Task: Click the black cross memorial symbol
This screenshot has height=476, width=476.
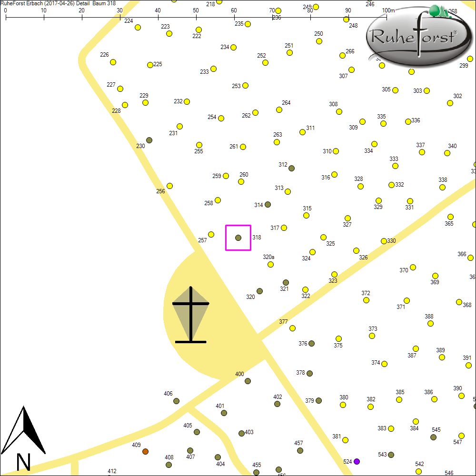Action: (x=190, y=315)
